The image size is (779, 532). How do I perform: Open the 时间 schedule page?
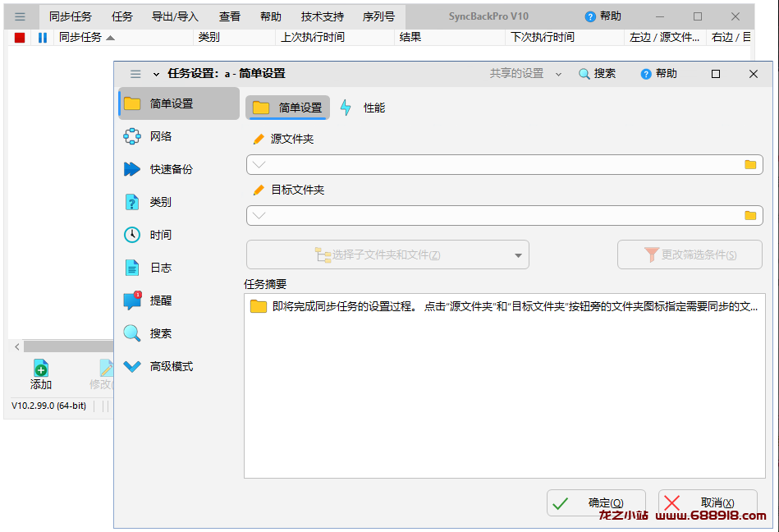click(x=179, y=235)
